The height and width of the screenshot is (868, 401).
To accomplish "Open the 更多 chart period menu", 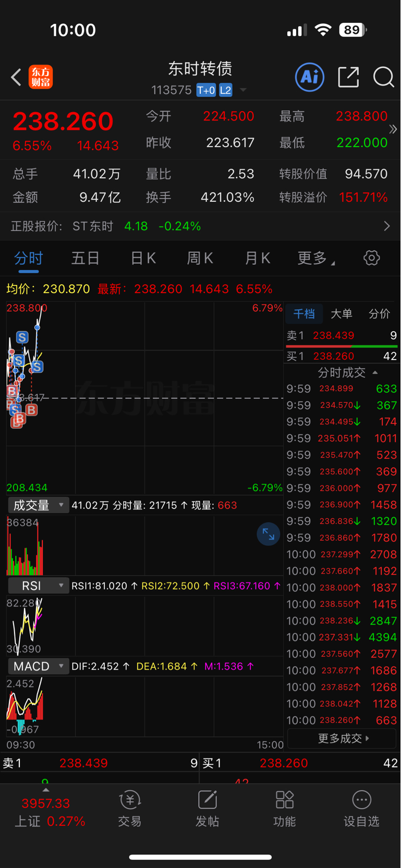I will click(x=316, y=258).
